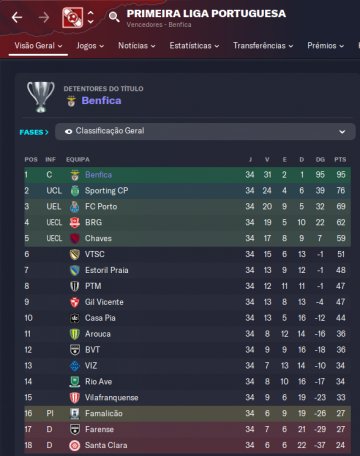Click the up/down switcher arrows beside badge
The height and width of the screenshot is (456, 360).
(x=91, y=17)
